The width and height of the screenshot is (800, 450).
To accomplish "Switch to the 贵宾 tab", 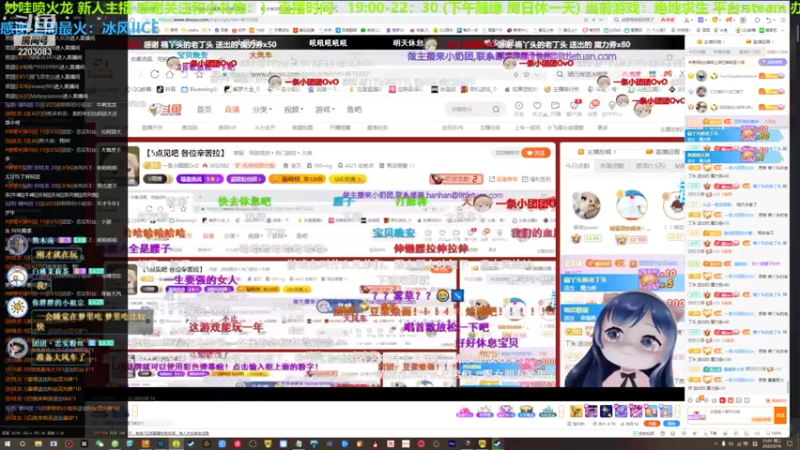I will [651, 166].
